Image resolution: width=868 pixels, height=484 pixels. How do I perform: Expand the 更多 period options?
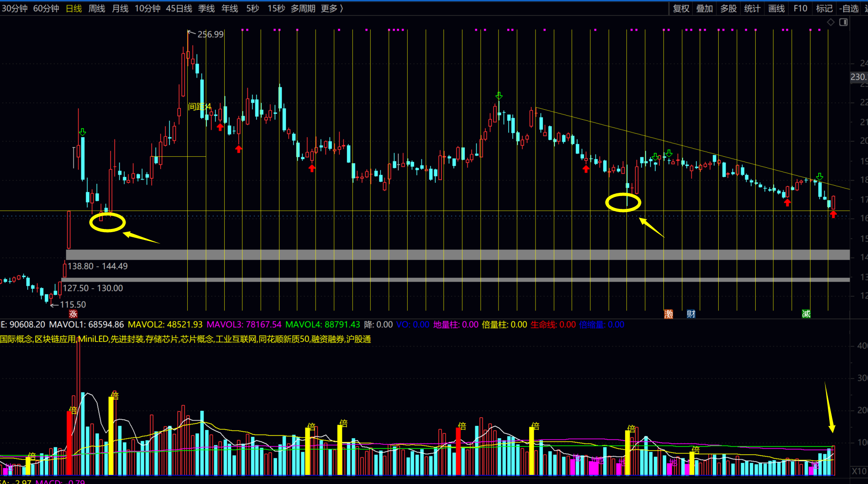click(x=331, y=9)
